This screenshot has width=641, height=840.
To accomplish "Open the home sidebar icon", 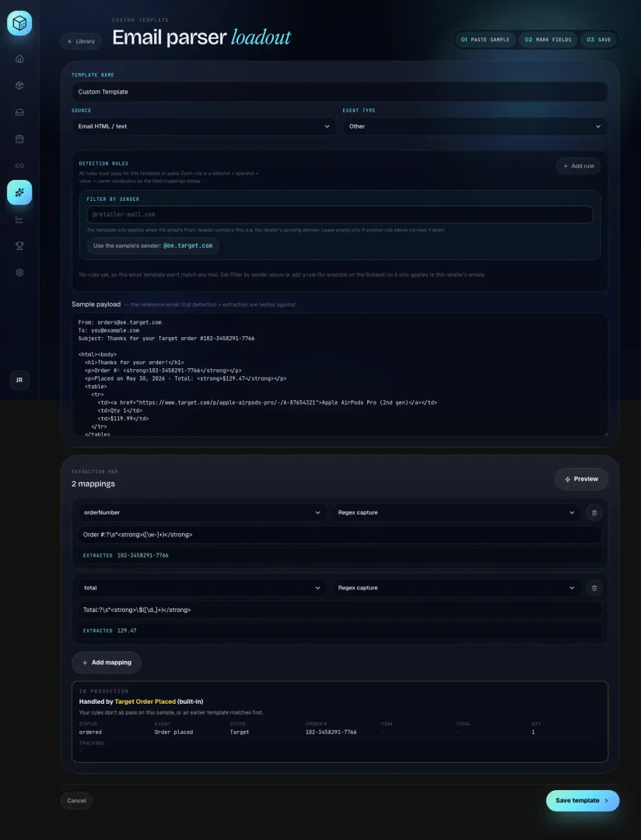I will (19, 59).
